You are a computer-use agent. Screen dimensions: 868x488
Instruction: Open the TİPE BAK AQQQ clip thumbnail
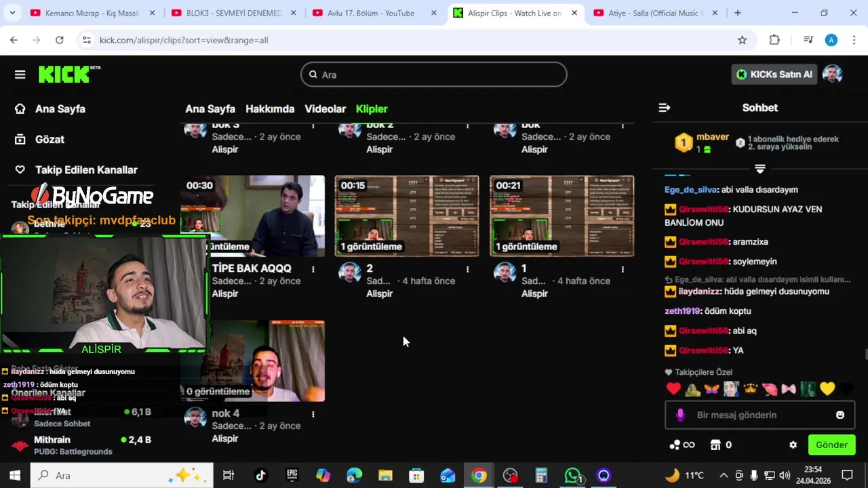pyautogui.click(x=252, y=216)
